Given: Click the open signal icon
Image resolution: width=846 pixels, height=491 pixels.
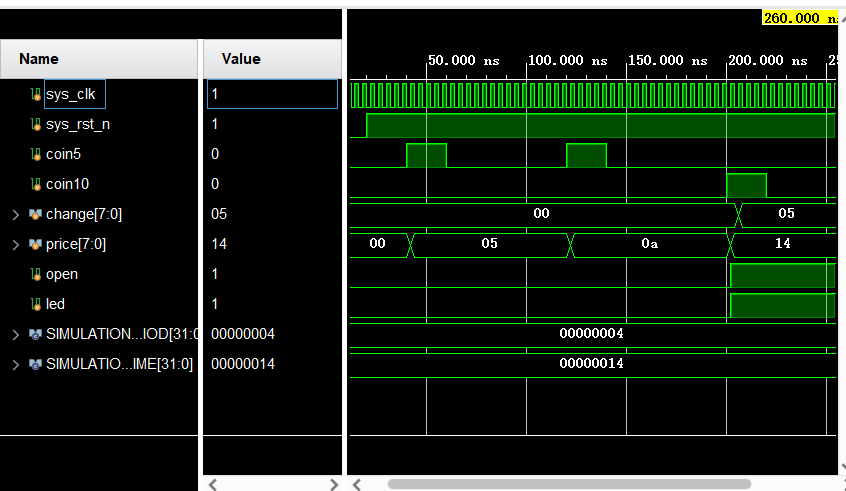Looking at the screenshot, I should 35,274.
